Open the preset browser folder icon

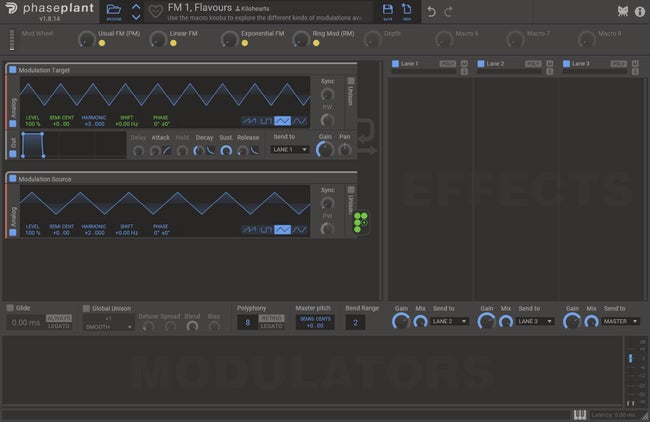pos(112,11)
